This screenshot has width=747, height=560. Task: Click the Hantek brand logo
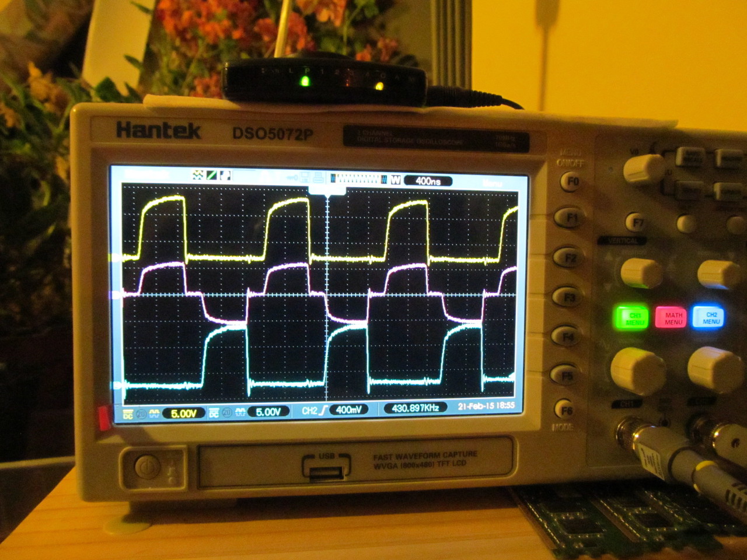159,130
